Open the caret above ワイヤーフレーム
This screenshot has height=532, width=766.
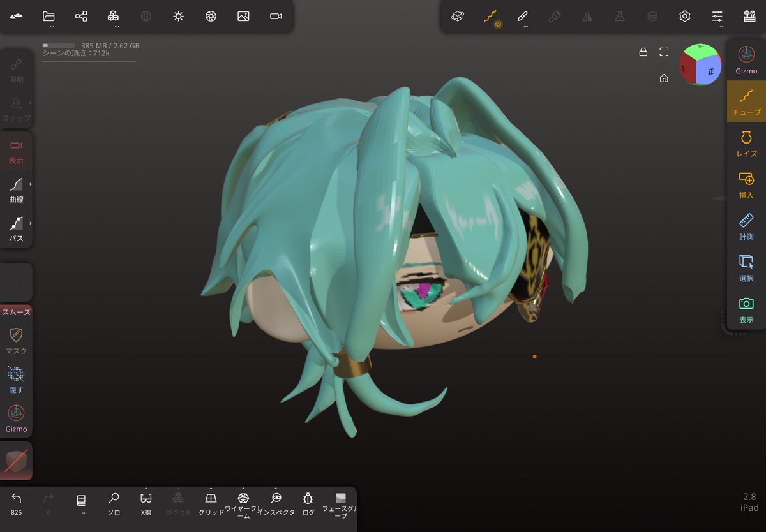[243, 489]
